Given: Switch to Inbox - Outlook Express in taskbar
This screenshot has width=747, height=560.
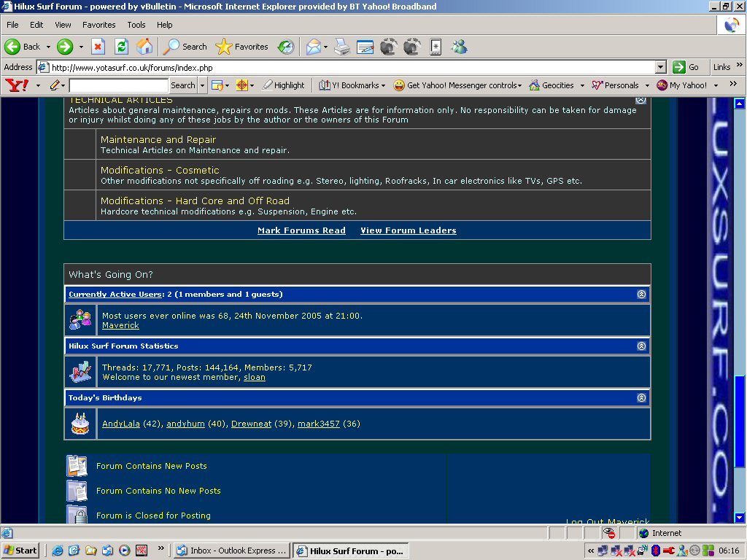Looking at the screenshot, I should tap(232, 551).
